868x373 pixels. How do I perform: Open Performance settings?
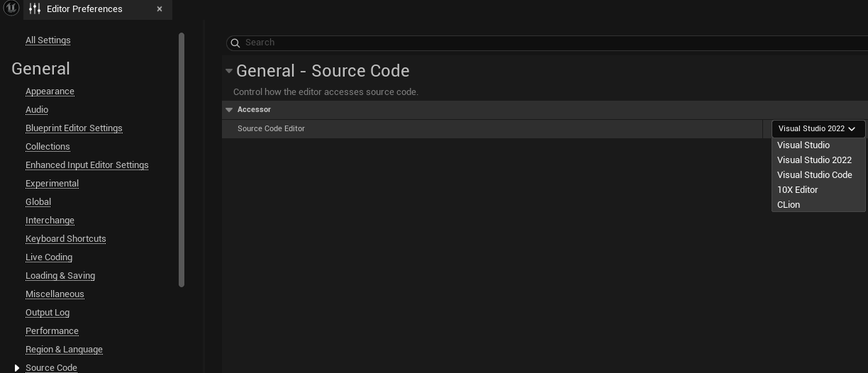[52, 331]
